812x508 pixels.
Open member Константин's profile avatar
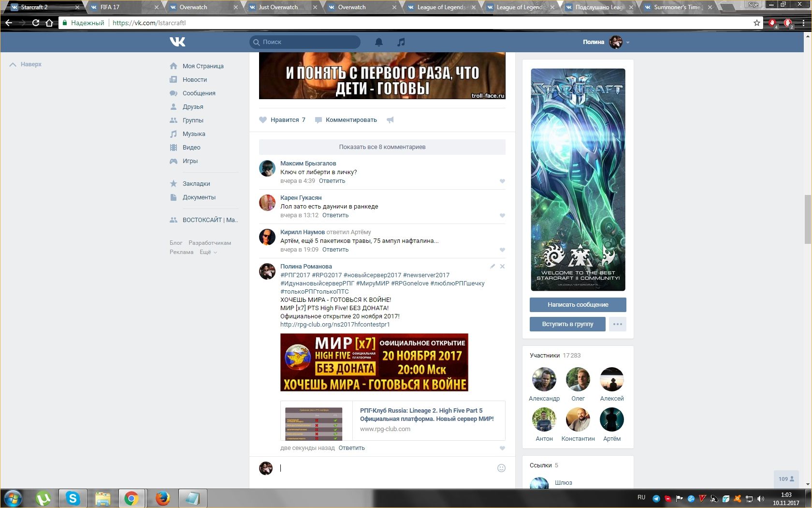point(578,419)
